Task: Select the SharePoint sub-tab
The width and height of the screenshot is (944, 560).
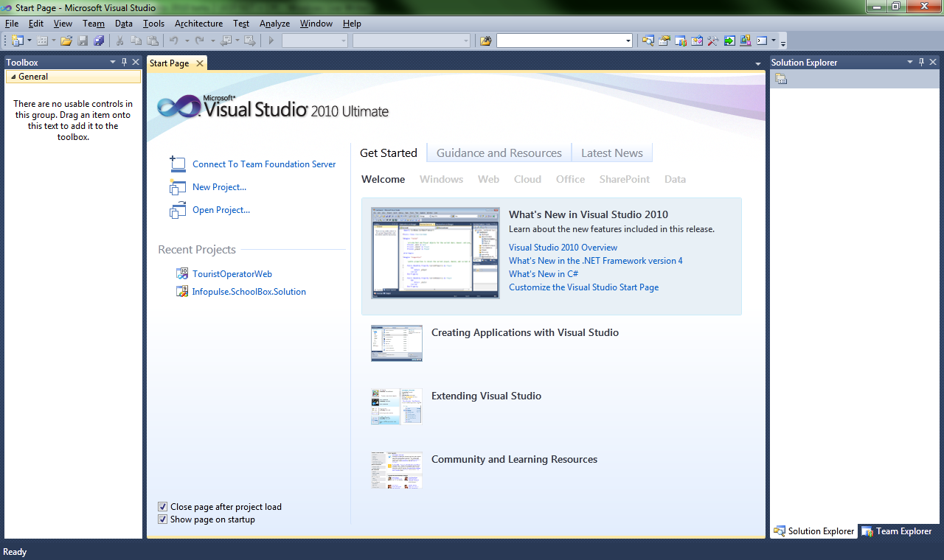Action: (x=625, y=179)
